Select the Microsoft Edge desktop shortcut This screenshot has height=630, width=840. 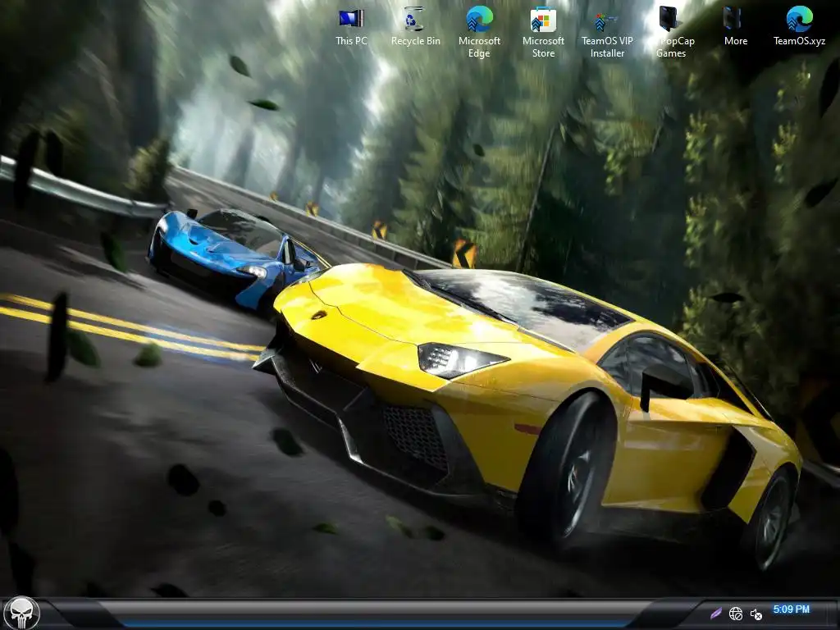click(x=479, y=32)
